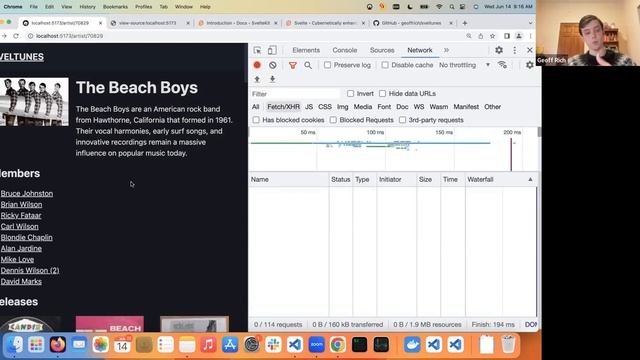Switch to the GitHub geoffrich/sveltunes tab
The width and height of the screenshot is (640, 360).
[x=412, y=23]
